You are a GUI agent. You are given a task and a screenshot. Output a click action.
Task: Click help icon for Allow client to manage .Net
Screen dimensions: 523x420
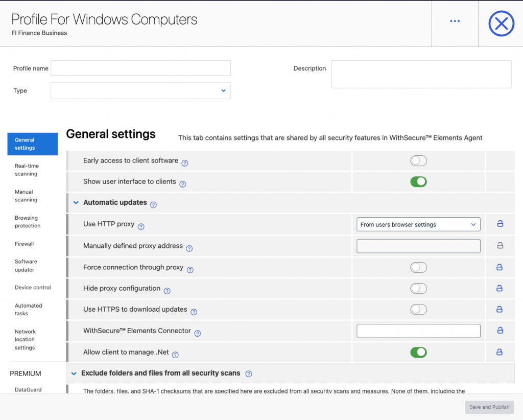point(176,355)
